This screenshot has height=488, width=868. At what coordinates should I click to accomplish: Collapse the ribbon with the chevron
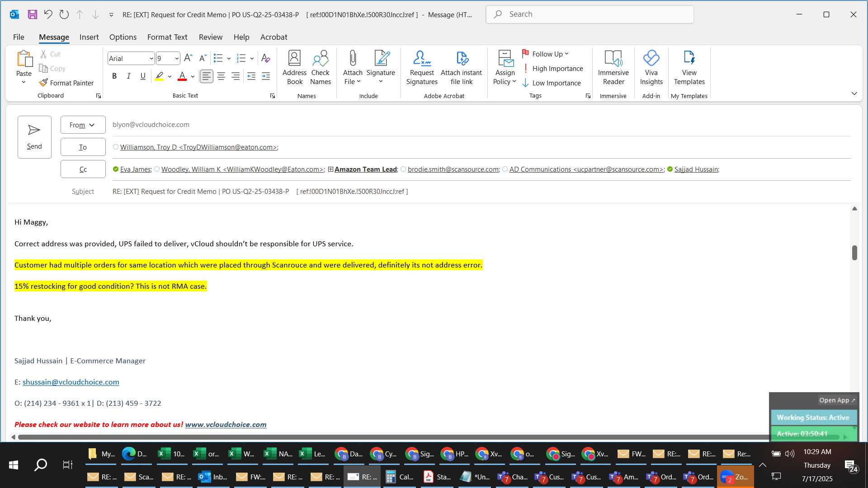pyautogui.click(x=854, y=94)
